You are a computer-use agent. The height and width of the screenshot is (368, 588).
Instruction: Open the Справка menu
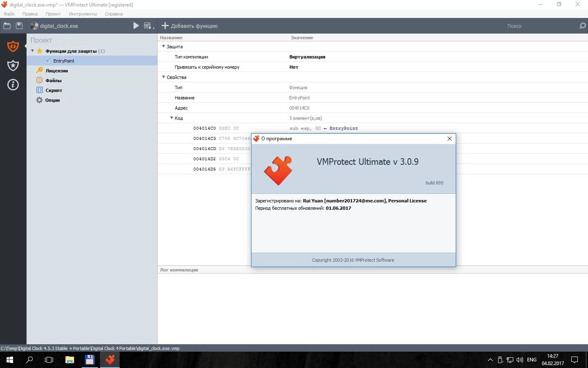coord(114,14)
